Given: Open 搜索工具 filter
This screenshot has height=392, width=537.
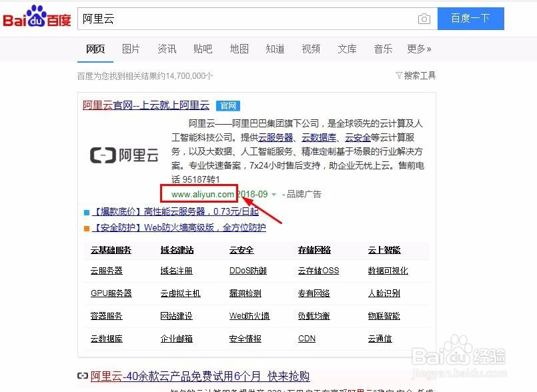Looking at the screenshot, I should click(x=416, y=75).
